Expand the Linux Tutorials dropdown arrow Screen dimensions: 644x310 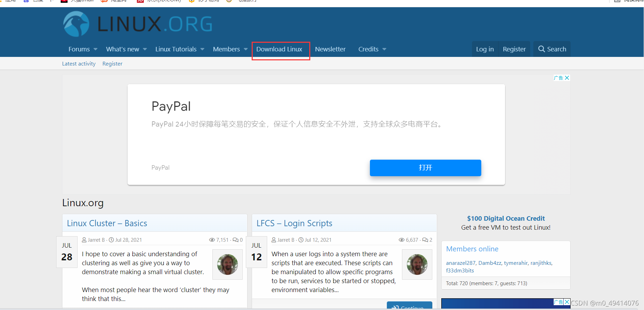point(202,49)
